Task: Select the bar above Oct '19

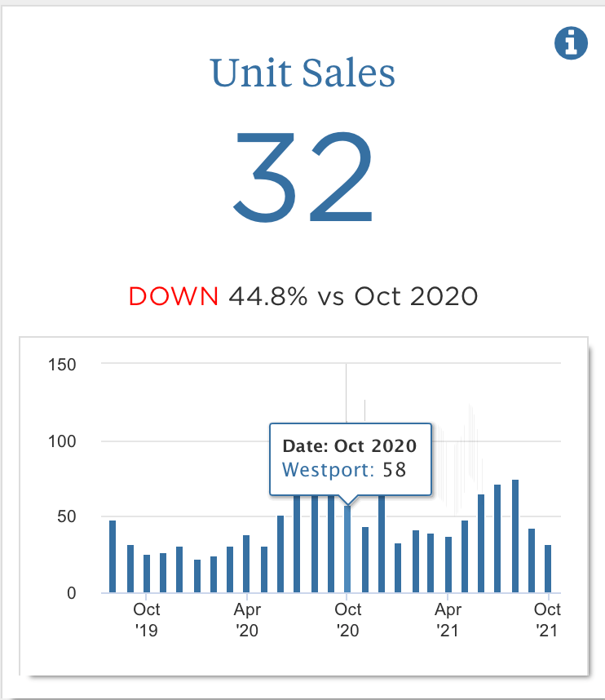Action: 147,574
